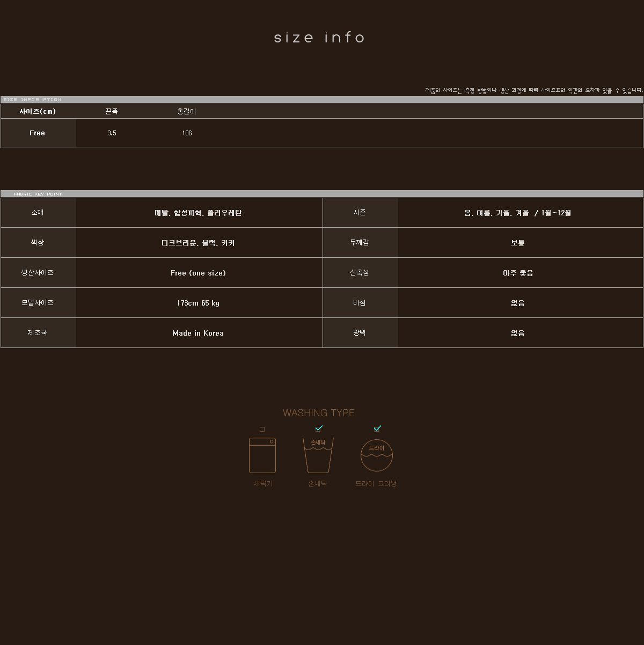Click the 세탁기 label under the icon
644x645 pixels.
tap(263, 484)
